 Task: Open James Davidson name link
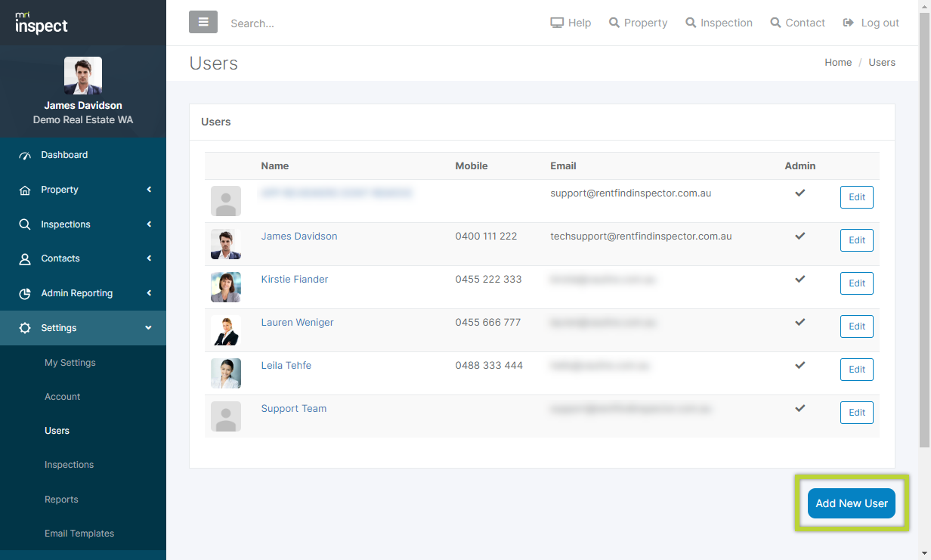click(x=299, y=237)
